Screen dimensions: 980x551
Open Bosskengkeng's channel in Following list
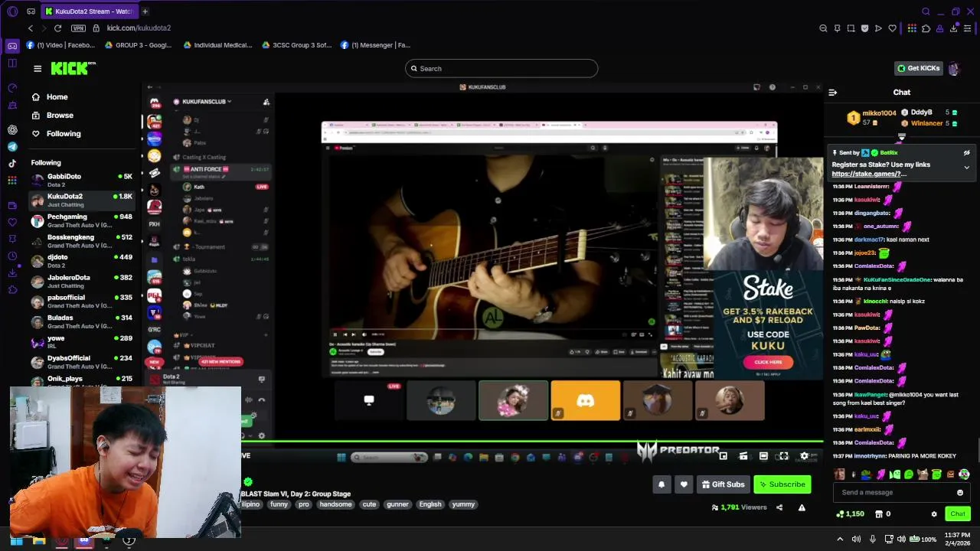[x=81, y=241]
